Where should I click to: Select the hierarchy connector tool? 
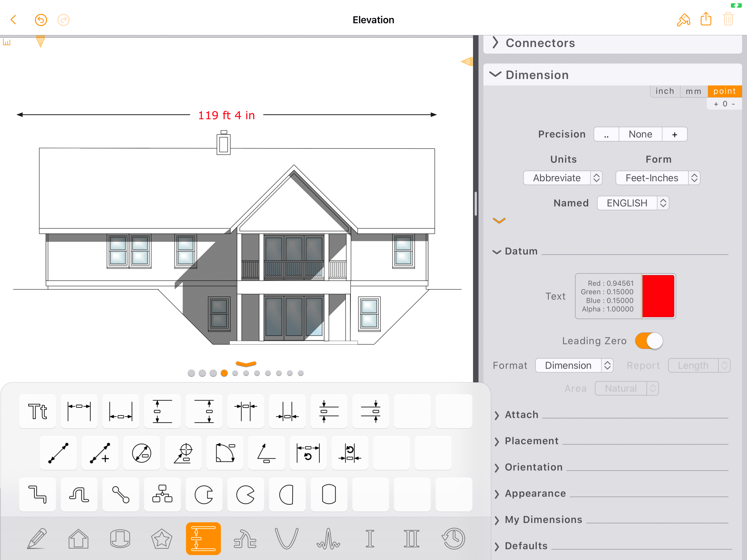point(162,494)
